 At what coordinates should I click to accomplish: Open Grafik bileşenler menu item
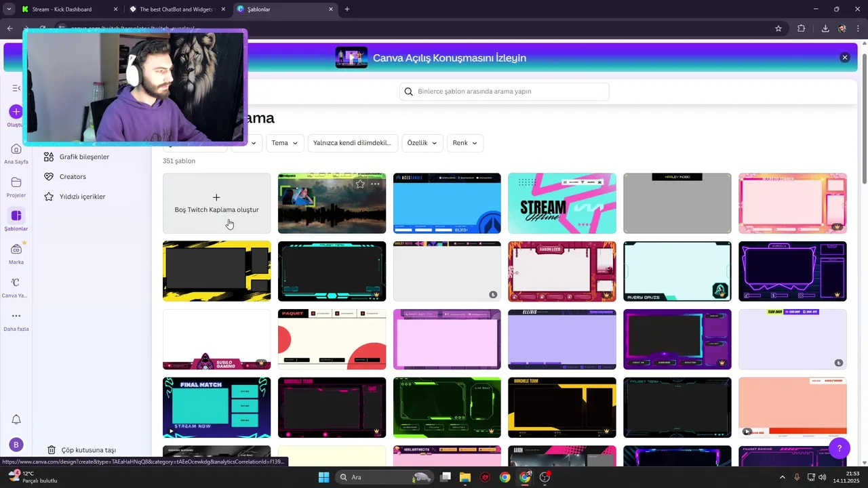[x=84, y=157]
